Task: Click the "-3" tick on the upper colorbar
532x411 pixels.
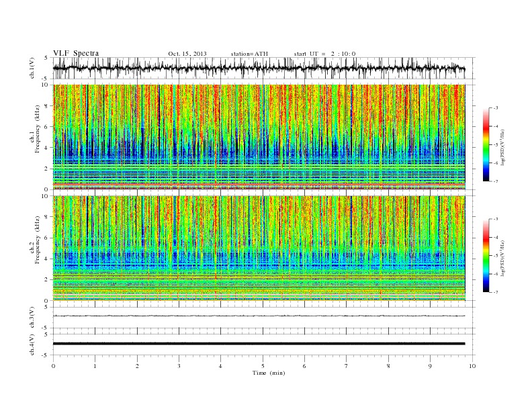Action: (496, 108)
